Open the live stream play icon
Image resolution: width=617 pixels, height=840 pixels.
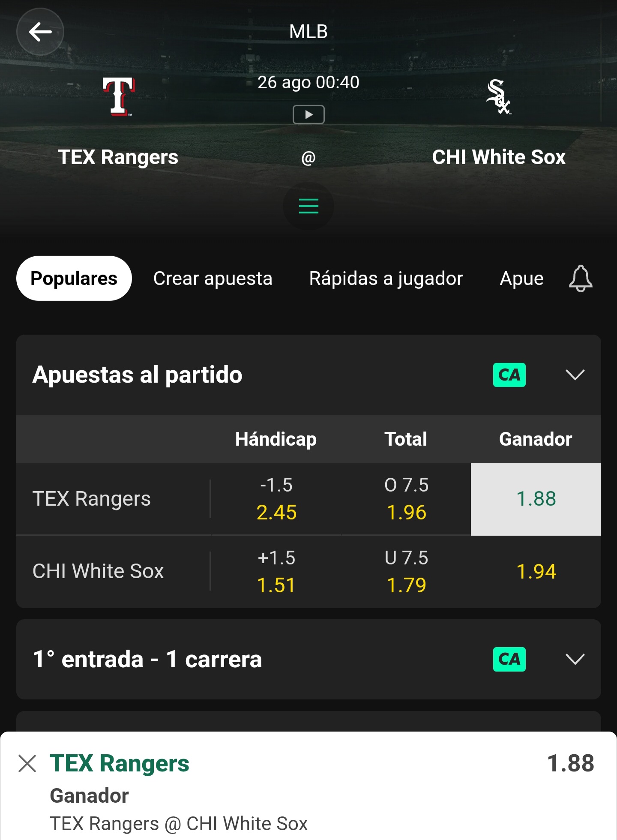pos(308,114)
